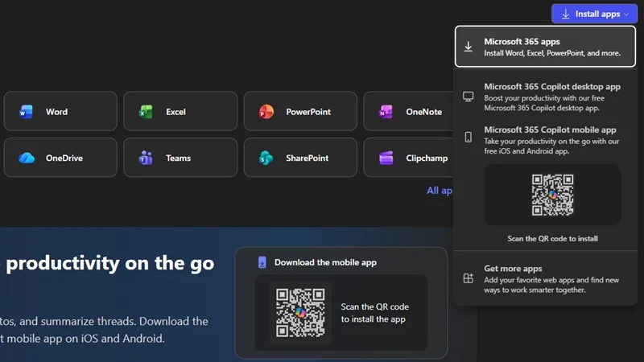The width and height of the screenshot is (644, 362).
Task: Select Microsoft 365 apps install option
Action: 545,47
